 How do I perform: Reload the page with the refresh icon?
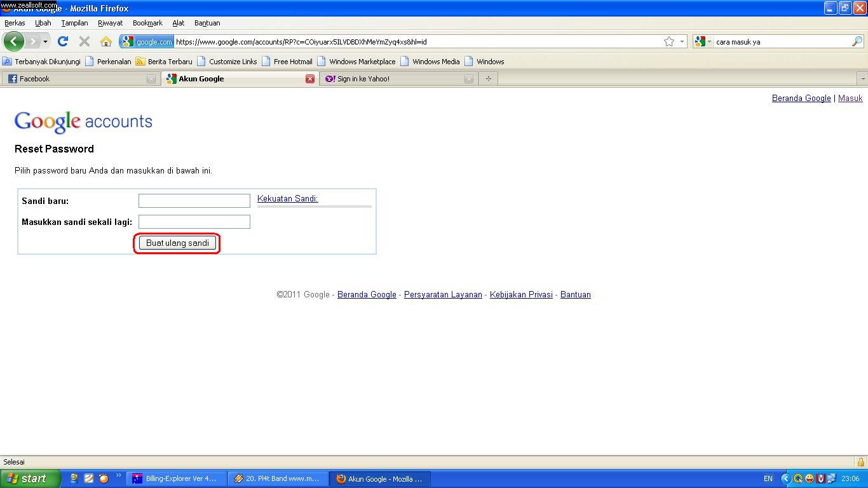63,41
